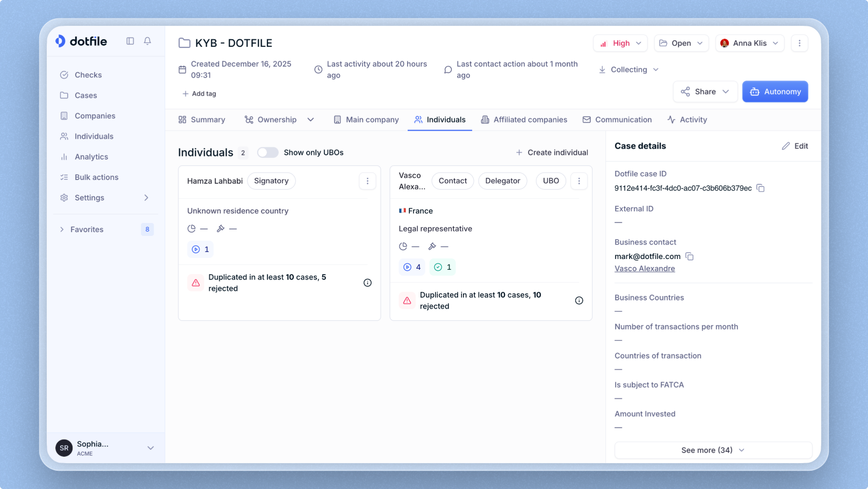Expand the Settings submenu arrow

coord(146,198)
